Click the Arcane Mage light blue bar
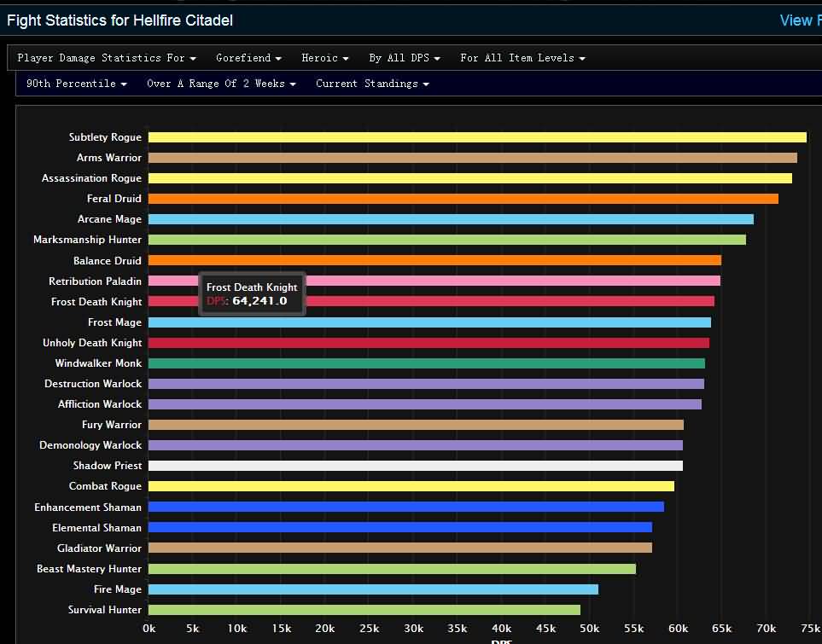The height and width of the screenshot is (644, 822). 451,219
